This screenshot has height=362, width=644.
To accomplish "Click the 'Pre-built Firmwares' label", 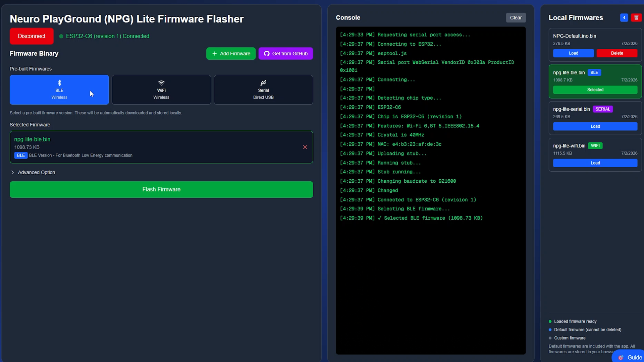I will click(x=31, y=69).
